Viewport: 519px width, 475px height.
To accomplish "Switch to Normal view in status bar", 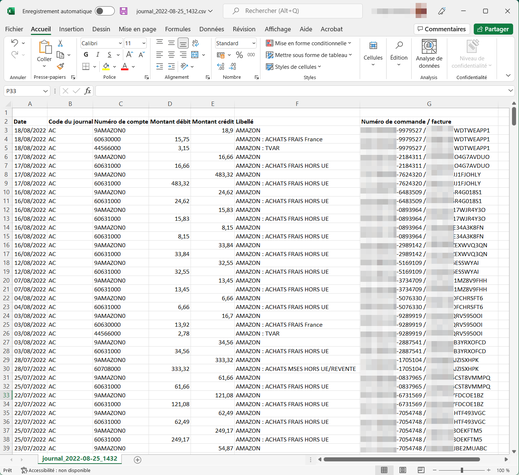I will click(x=384, y=470).
